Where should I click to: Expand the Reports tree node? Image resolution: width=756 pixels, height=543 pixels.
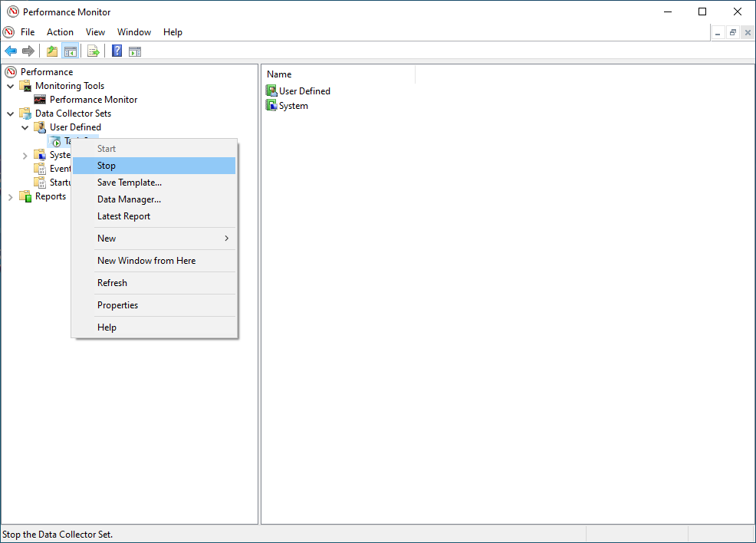tap(11, 196)
